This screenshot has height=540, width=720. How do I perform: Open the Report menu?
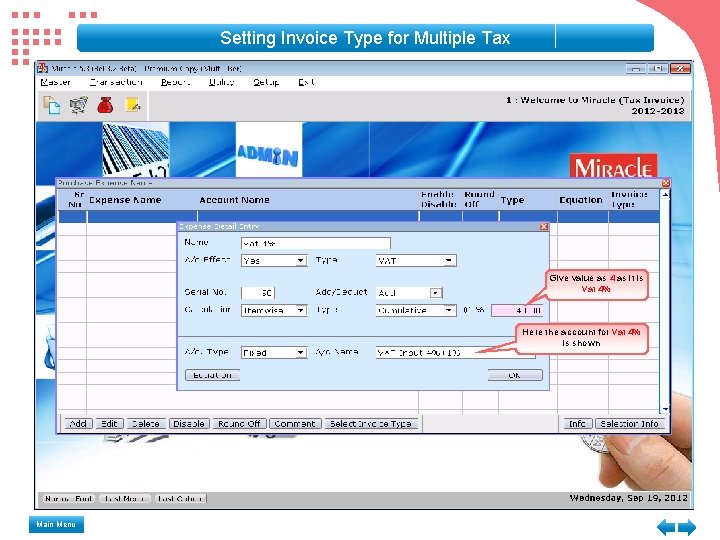click(175, 82)
